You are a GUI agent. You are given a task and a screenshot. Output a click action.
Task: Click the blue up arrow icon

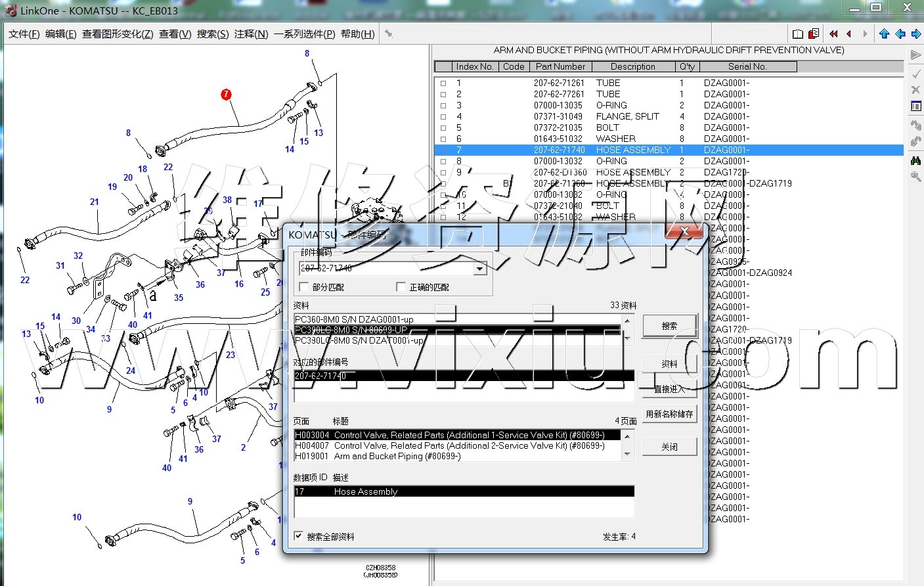click(884, 34)
